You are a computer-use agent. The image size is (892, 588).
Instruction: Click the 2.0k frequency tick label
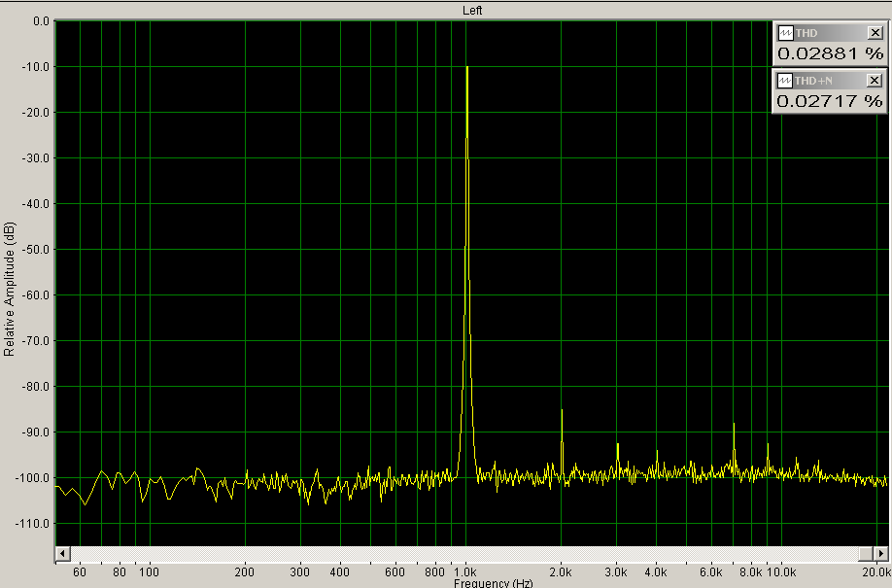(x=561, y=572)
